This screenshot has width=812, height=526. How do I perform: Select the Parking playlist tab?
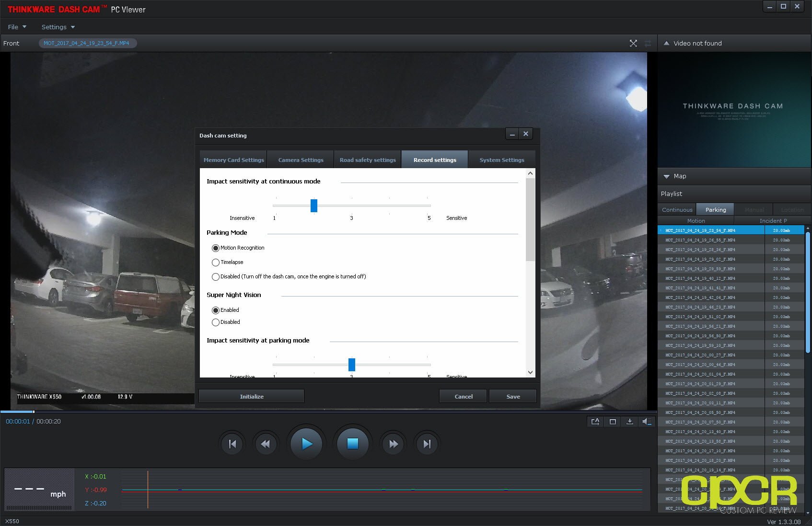pos(716,210)
